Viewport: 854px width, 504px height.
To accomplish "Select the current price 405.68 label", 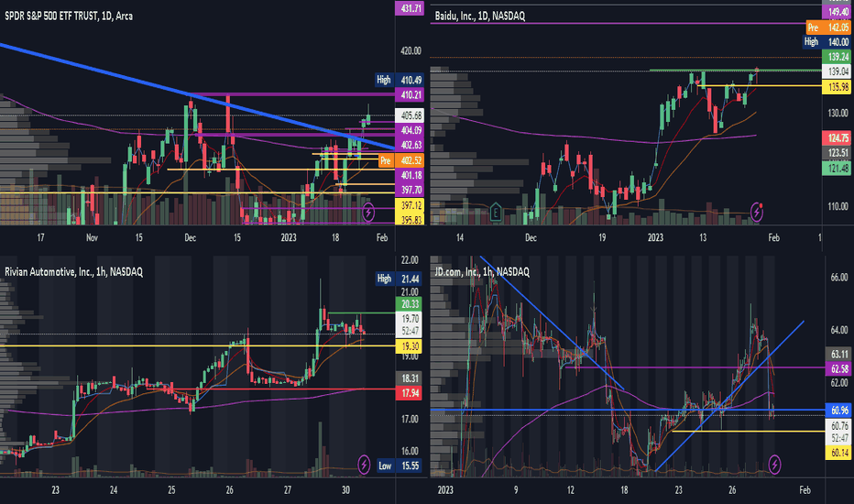I will tap(410, 115).
